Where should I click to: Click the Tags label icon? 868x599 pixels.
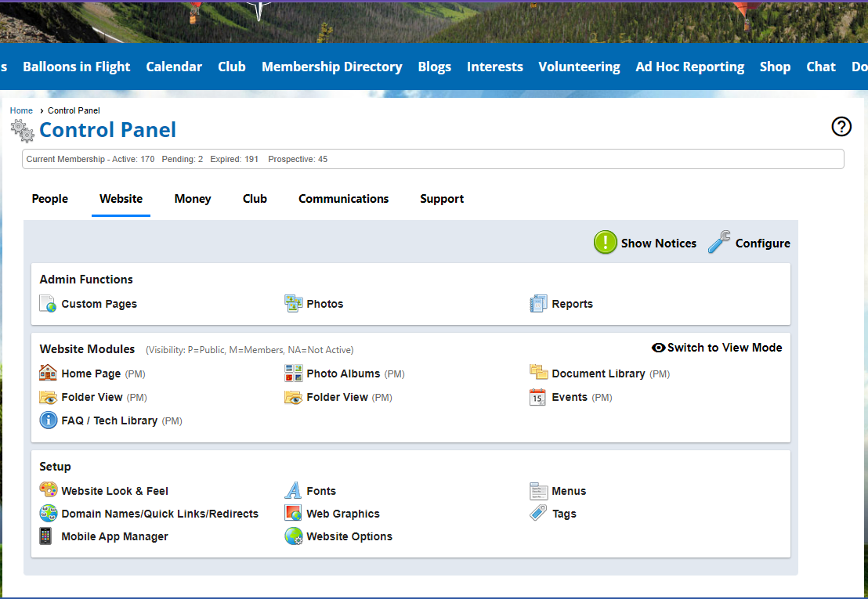pos(538,514)
